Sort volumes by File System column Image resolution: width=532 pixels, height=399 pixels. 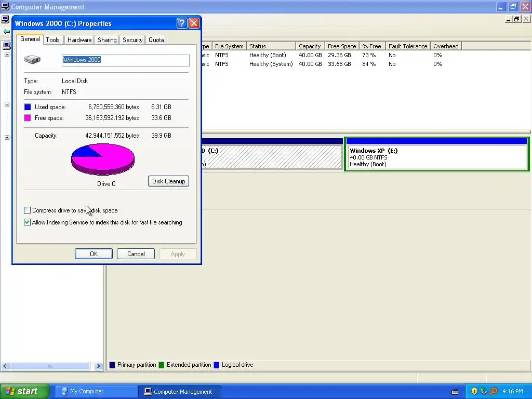[229, 46]
